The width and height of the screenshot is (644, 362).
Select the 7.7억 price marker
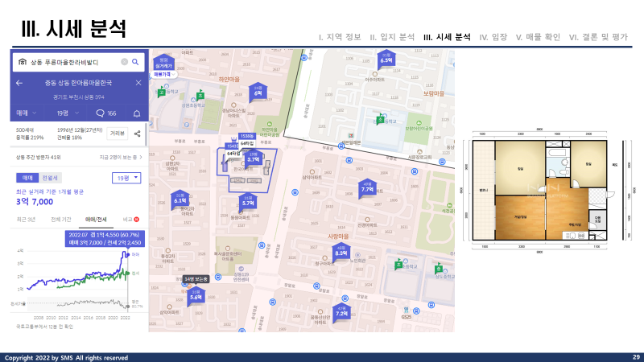click(367, 188)
